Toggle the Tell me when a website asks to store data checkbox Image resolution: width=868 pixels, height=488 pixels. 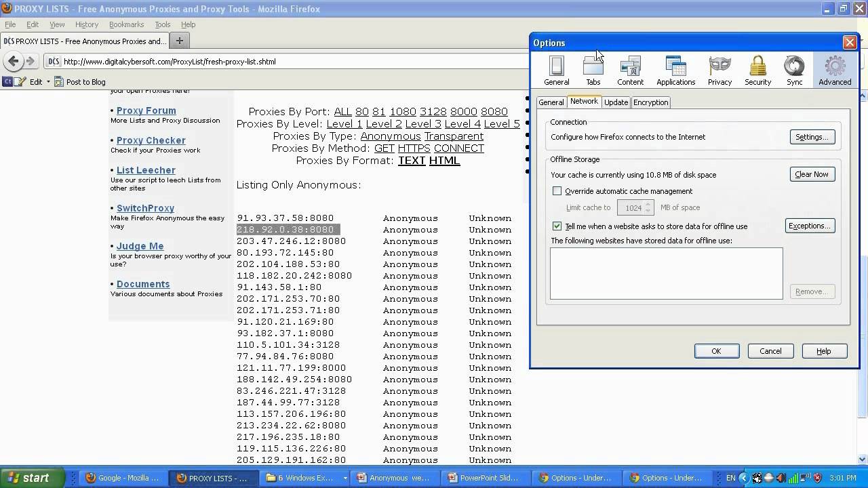point(557,226)
